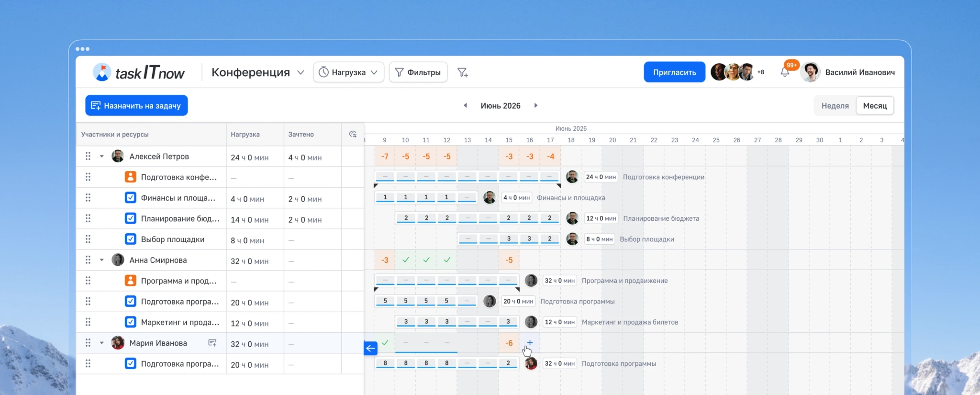The width and height of the screenshot is (980, 395).
Task: Toggle checkbox for Выбор площадки task
Action: coord(130,239)
